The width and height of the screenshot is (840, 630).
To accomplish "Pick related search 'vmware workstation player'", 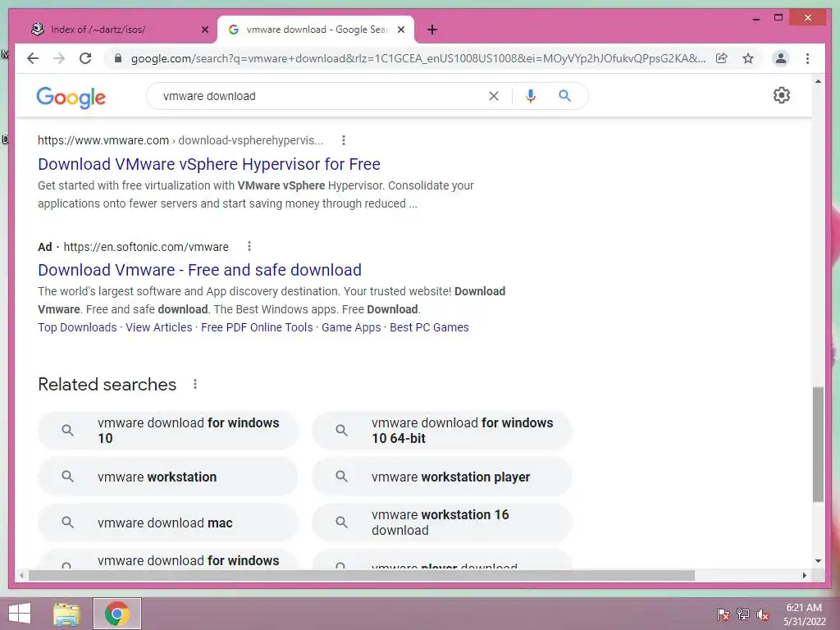I will coord(442,477).
